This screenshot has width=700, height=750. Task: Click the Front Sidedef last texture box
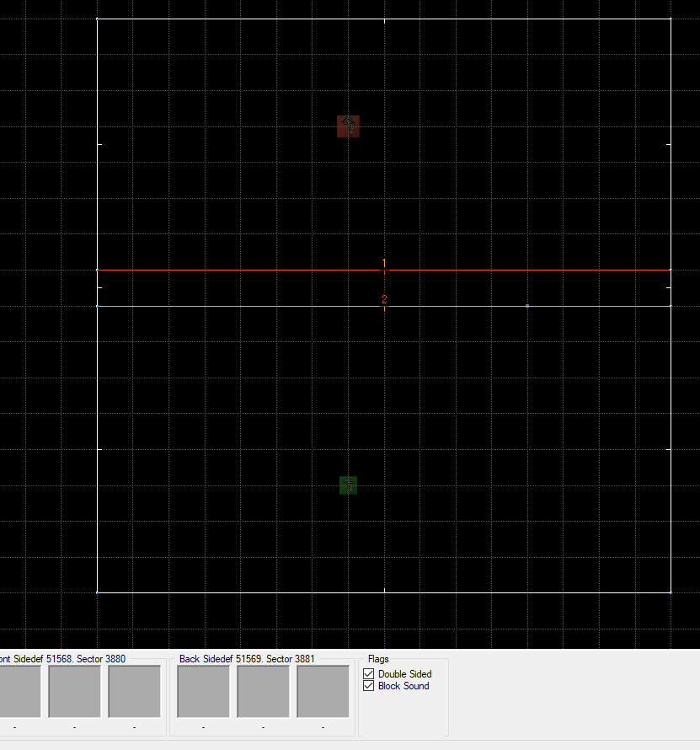coord(135,691)
